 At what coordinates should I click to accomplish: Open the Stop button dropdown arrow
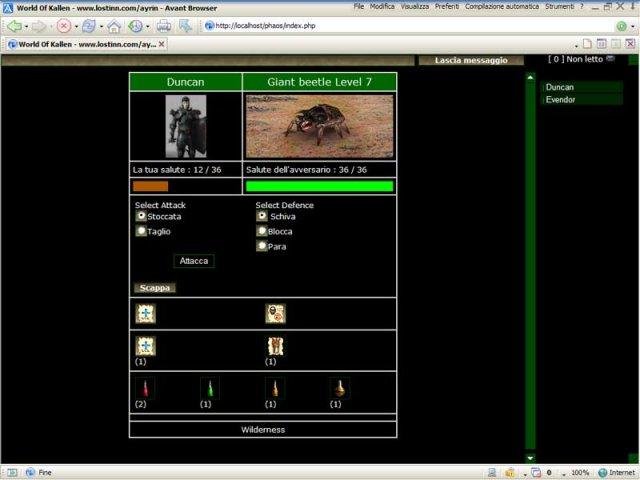point(76,27)
